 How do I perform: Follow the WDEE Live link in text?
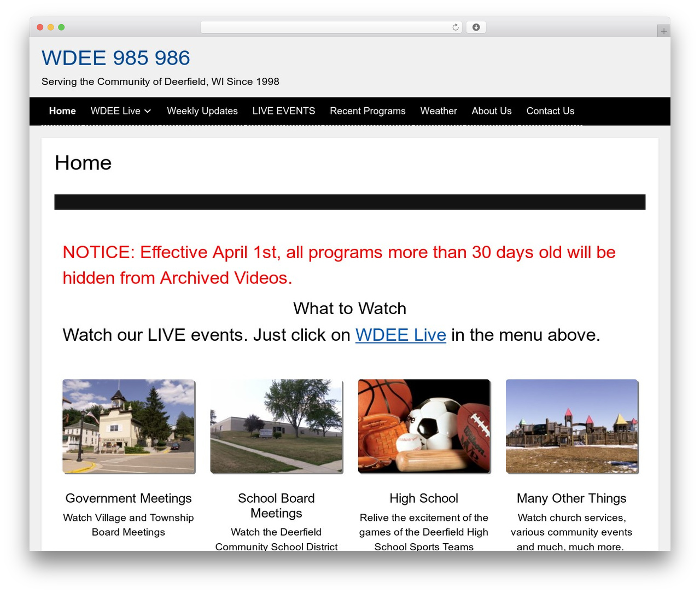pos(401,335)
